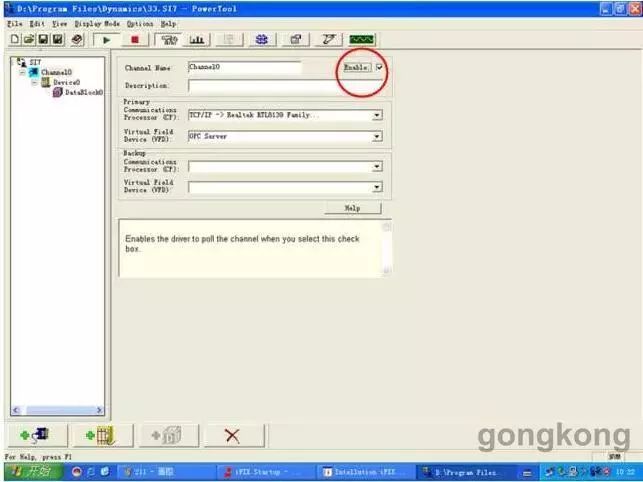643x482 pixels.
Task: Click the red X delete button
Action: 233,434
